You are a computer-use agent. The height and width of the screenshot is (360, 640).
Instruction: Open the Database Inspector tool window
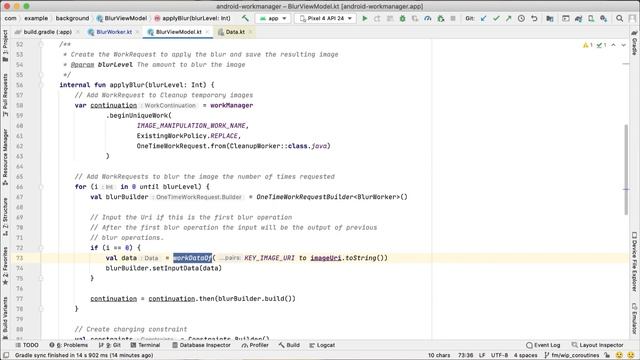click(x=201, y=345)
